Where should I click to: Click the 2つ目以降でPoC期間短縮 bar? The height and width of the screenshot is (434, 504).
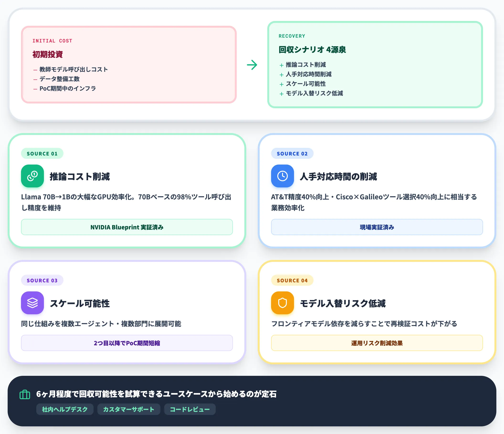click(127, 343)
